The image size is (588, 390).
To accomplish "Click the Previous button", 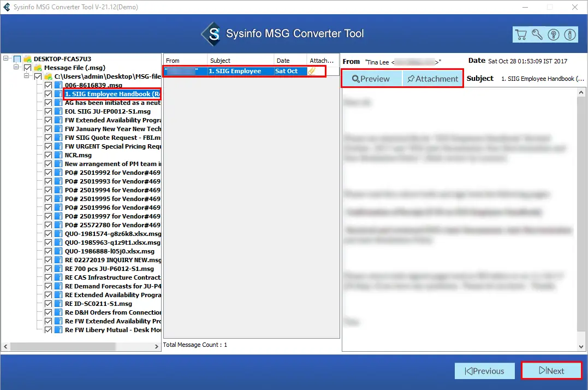I will [484, 371].
